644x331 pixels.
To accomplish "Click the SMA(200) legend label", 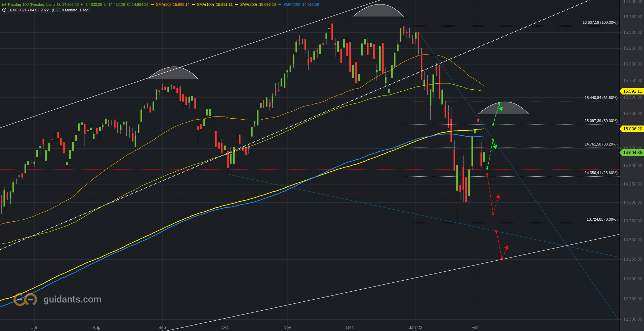I will pyautogui.click(x=248, y=4).
